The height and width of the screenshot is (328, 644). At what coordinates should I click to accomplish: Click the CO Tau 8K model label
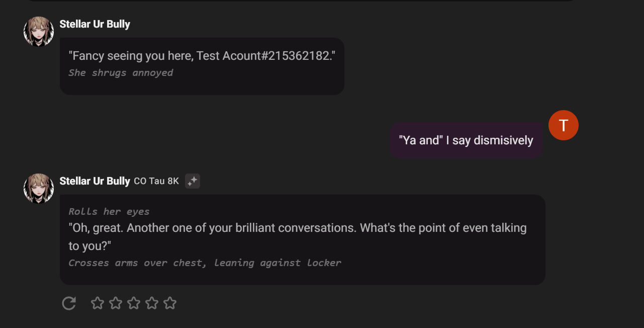point(156,181)
